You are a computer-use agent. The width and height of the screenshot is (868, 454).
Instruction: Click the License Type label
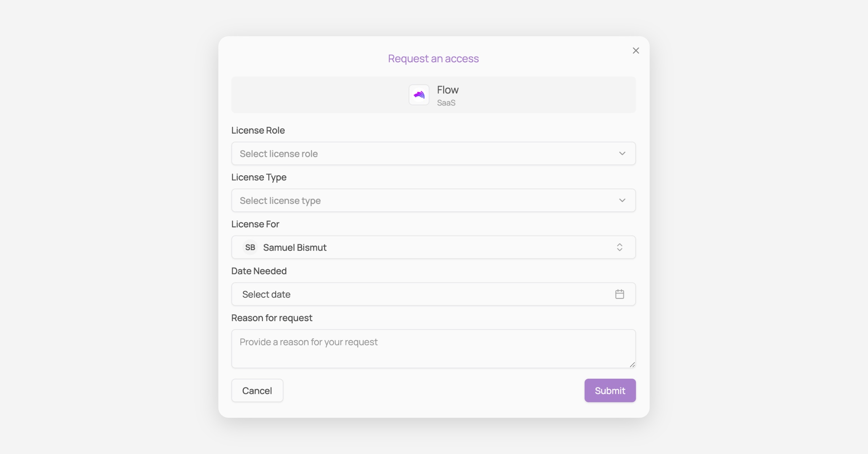click(x=259, y=177)
